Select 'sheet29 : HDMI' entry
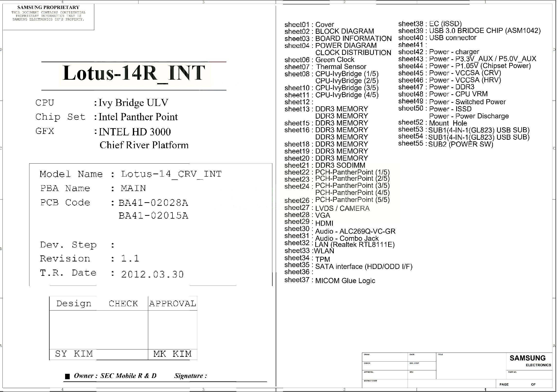 [x=309, y=223]
